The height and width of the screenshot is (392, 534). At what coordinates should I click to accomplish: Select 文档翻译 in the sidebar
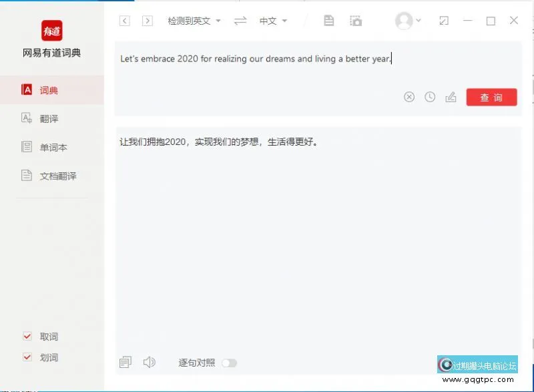point(51,176)
